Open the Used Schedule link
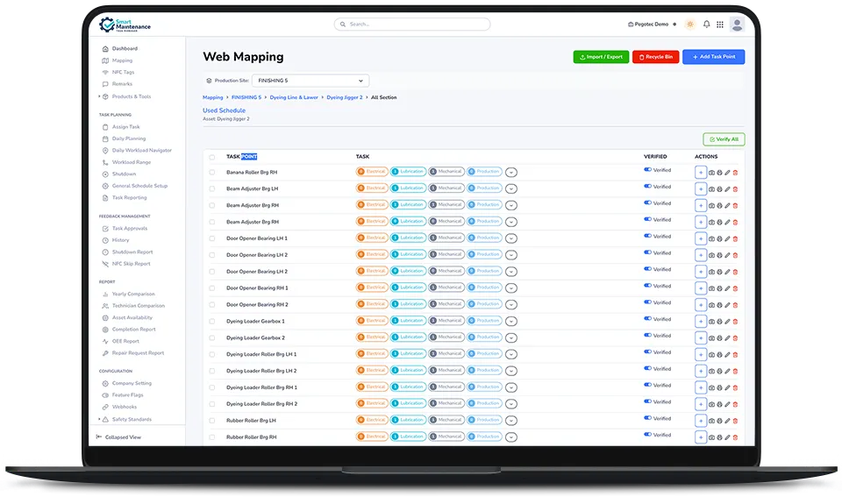The image size is (842, 504). pos(224,110)
